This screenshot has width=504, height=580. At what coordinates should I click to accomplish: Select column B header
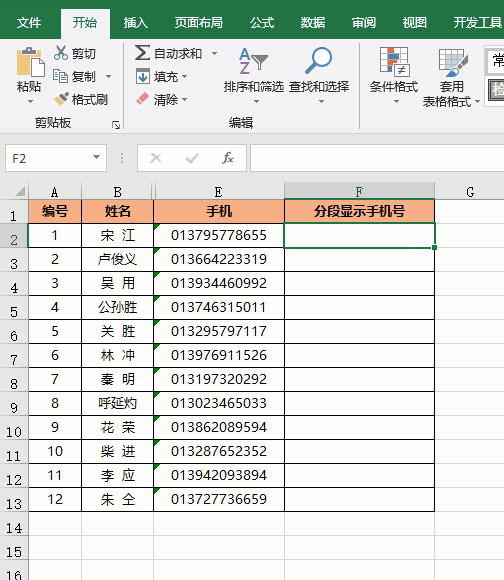click(117, 192)
